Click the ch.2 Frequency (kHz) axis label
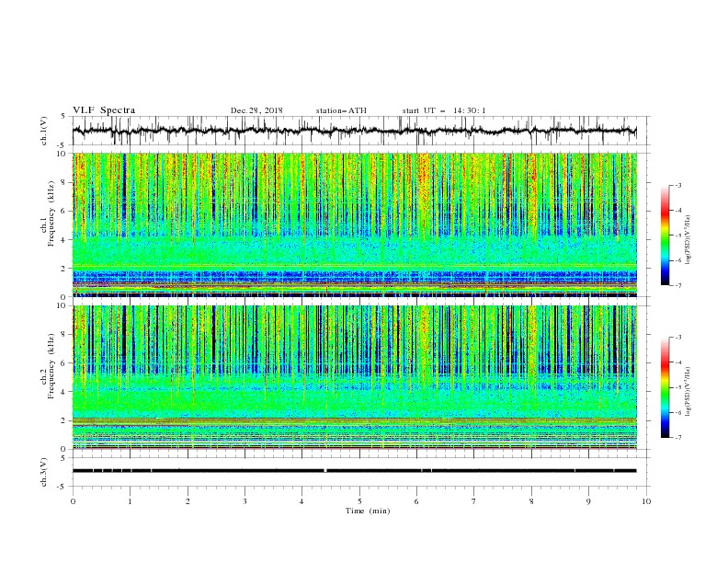 click(48, 366)
